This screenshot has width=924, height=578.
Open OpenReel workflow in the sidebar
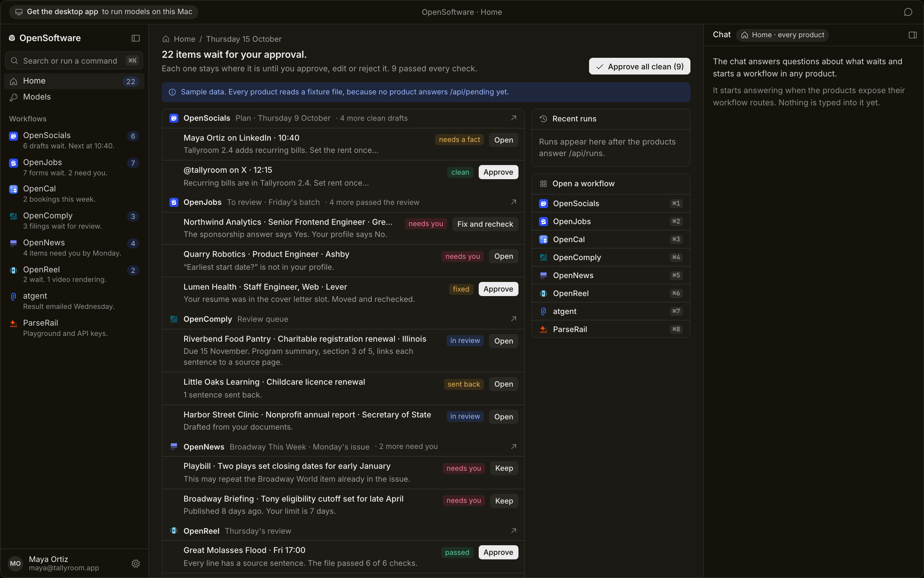click(74, 274)
